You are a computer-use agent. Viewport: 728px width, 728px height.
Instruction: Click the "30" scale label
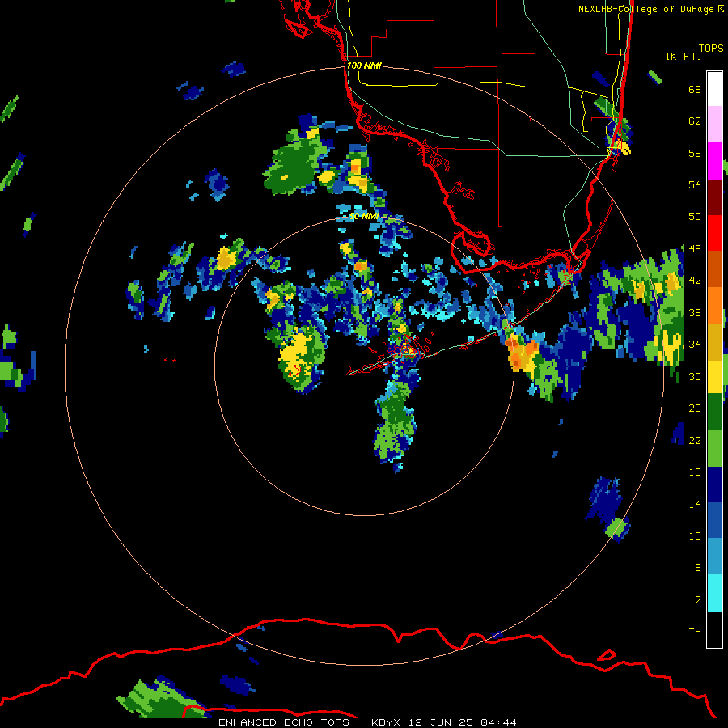pyautogui.click(x=695, y=376)
